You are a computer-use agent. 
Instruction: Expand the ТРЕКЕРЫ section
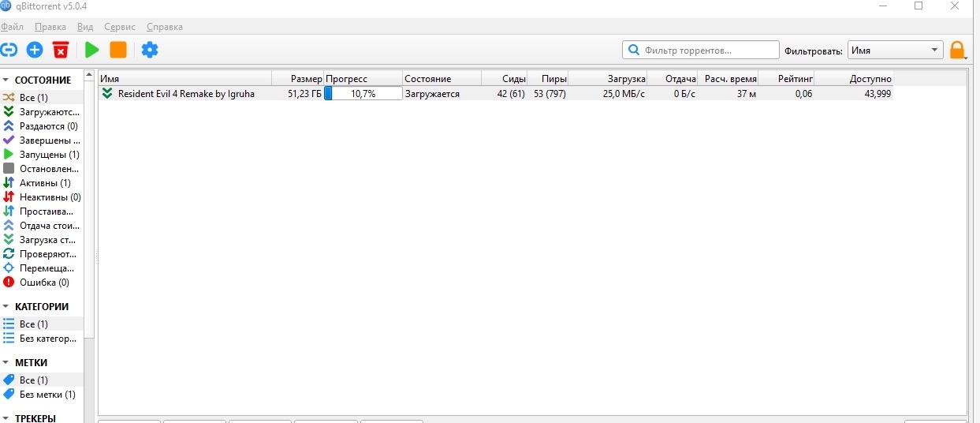tap(6, 418)
